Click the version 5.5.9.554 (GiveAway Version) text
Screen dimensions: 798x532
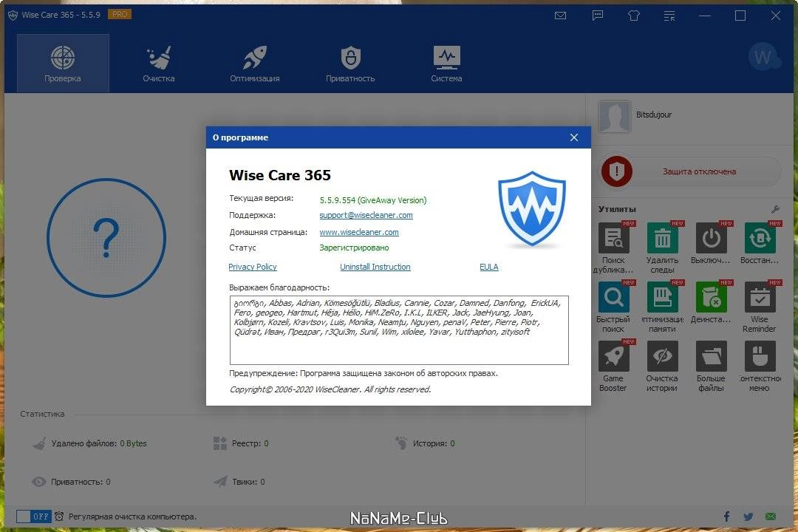373,200
